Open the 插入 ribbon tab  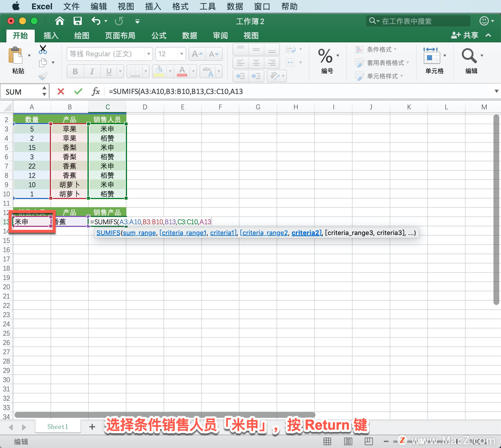tap(51, 36)
